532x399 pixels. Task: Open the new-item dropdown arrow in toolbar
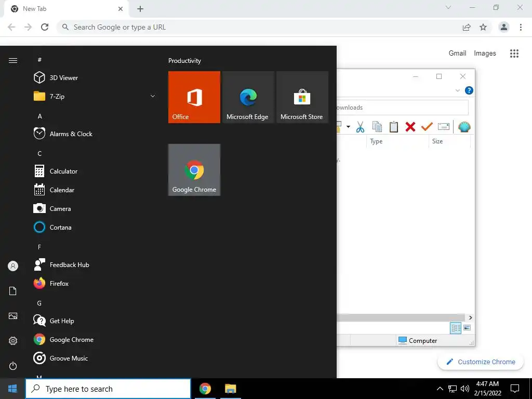pos(348,127)
